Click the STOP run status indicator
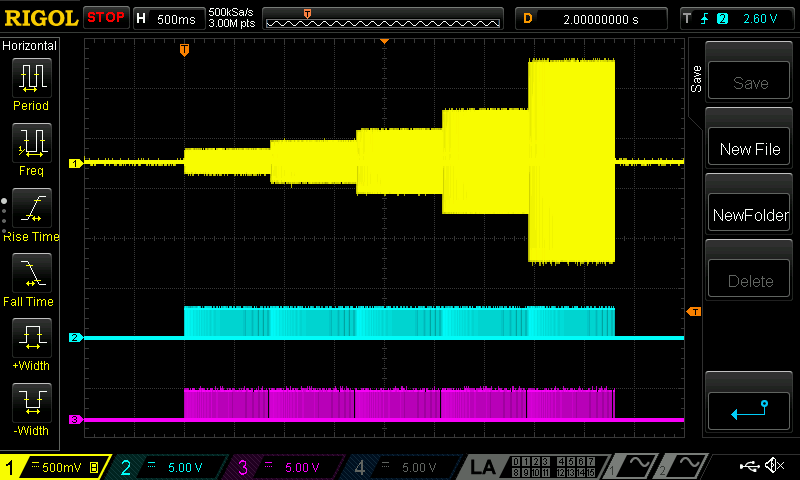The height and width of the screenshot is (480, 800). click(x=106, y=17)
